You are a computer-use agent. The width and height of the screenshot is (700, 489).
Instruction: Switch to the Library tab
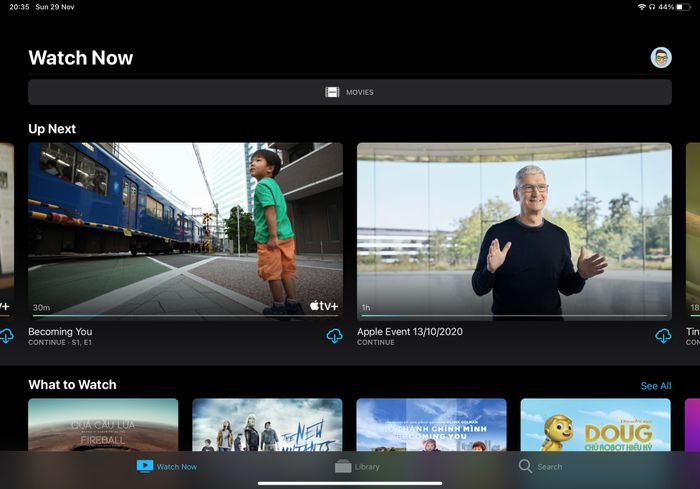coord(357,466)
